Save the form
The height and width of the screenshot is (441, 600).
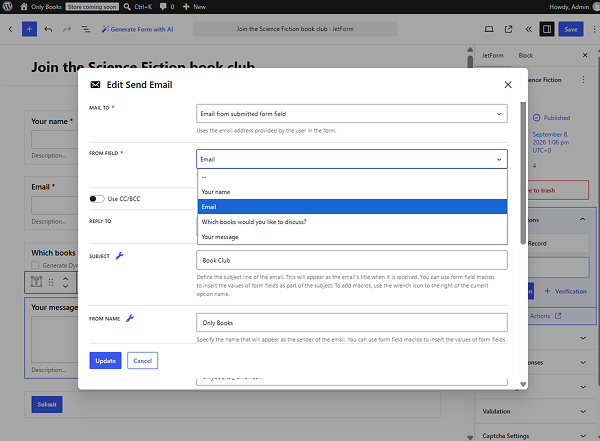click(571, 29)
